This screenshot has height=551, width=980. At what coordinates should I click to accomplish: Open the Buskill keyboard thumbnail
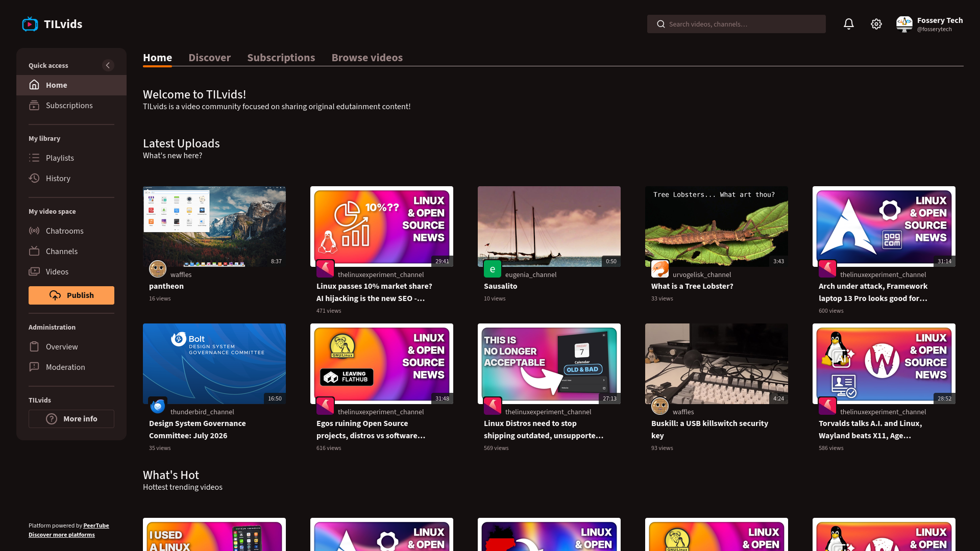pyautogui.click(x=717, y=363)
